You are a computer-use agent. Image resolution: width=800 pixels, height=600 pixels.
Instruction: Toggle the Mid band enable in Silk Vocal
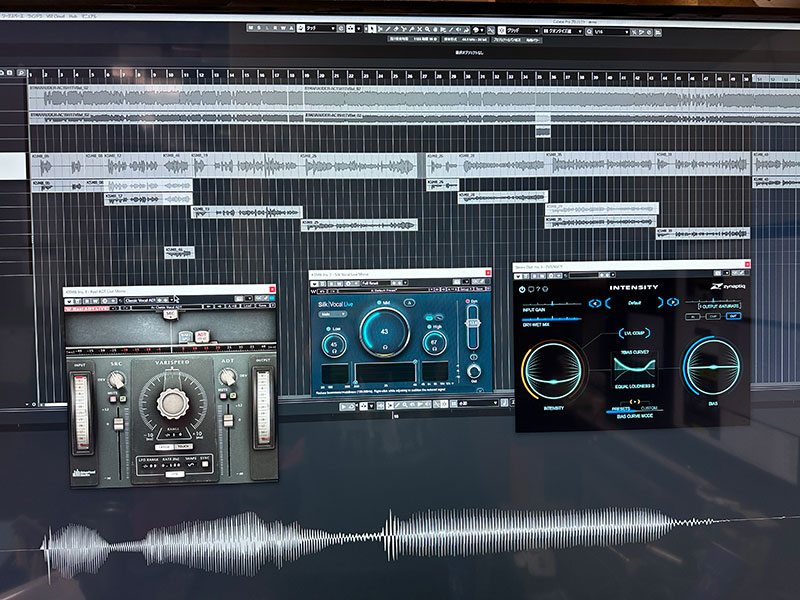(x=379, y=303)
